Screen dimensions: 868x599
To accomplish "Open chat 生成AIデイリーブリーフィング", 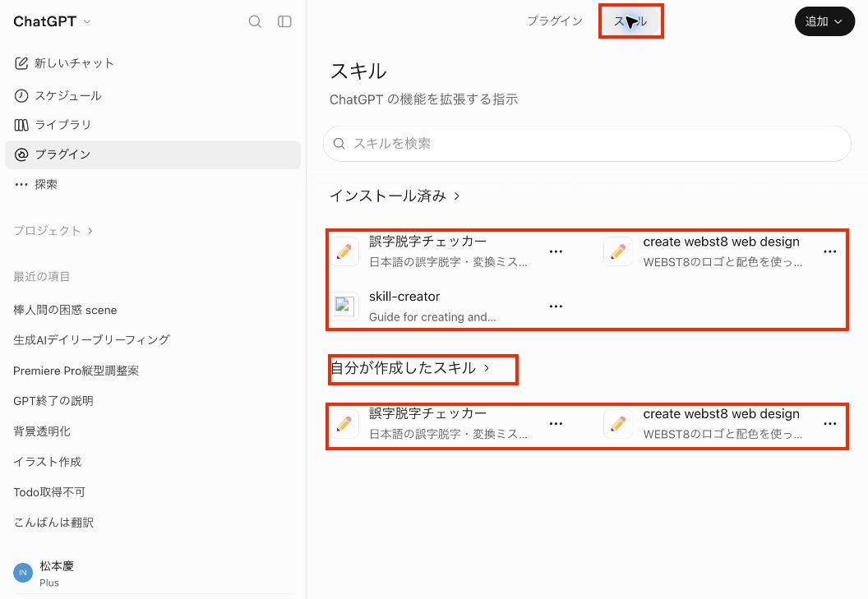I will (x=91, y=340).
